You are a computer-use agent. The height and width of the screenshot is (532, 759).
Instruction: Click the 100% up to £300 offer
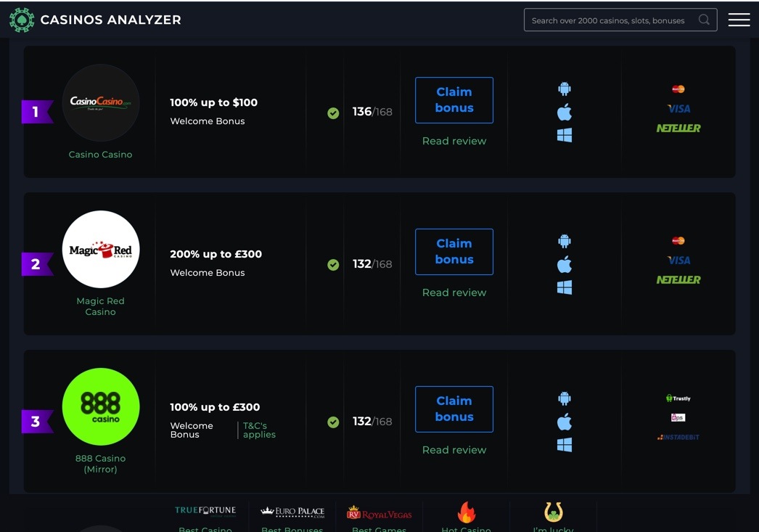click(x=215, y=407)
